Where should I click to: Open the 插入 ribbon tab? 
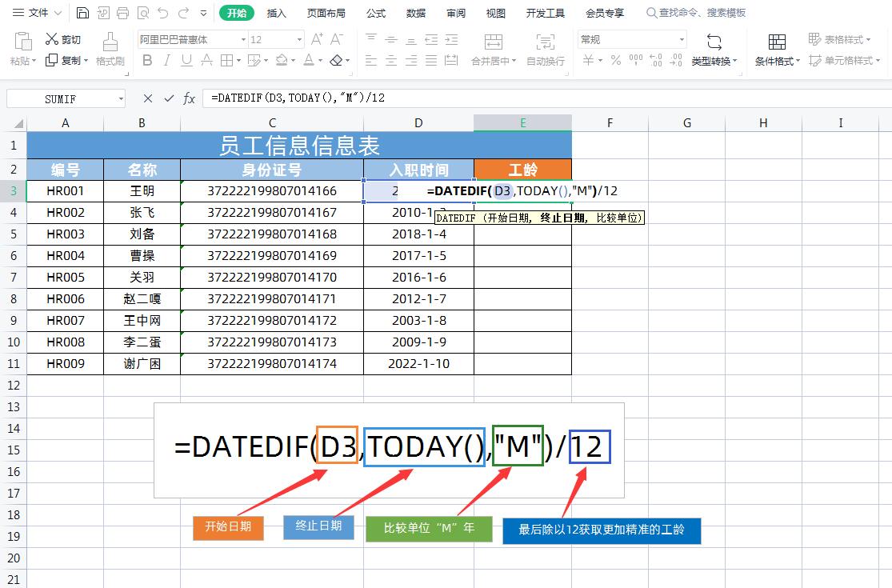point(276,13)
